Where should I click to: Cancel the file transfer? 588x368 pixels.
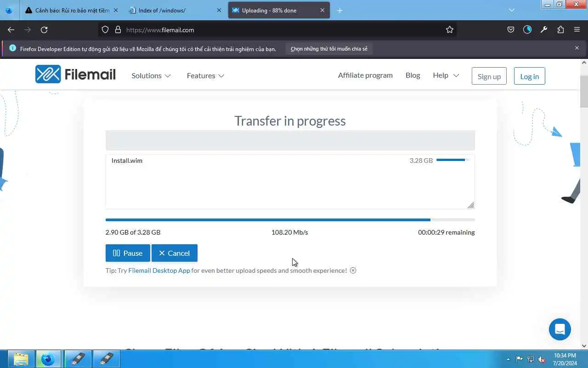tap(175, 253)
